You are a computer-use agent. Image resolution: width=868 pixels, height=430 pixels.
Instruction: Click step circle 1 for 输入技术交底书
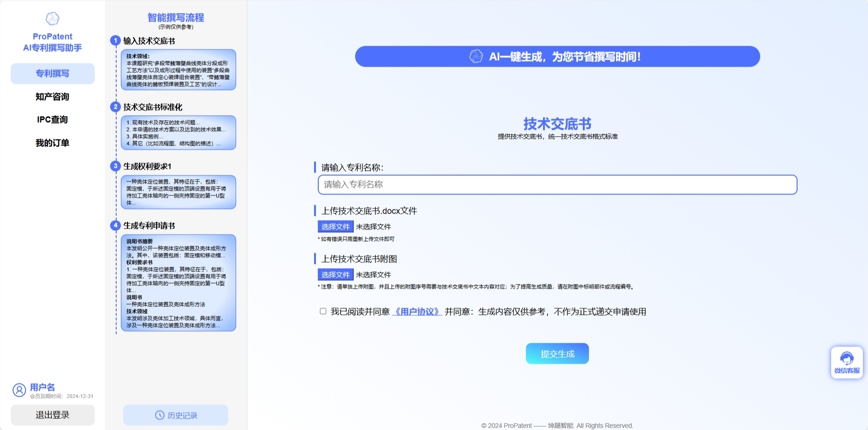[x=115, y=40]
